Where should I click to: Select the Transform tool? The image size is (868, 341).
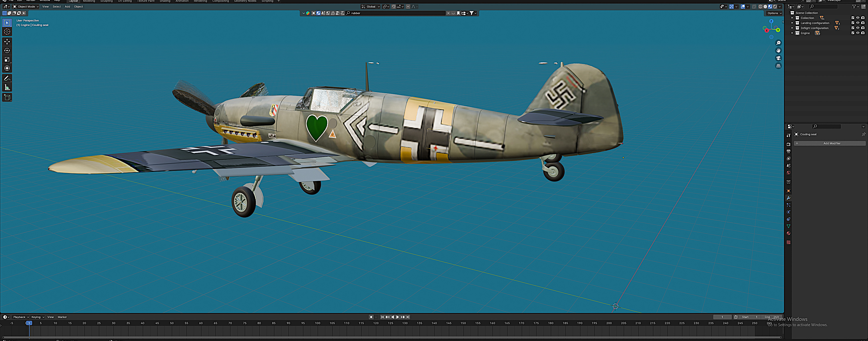[x=7, y=68]
